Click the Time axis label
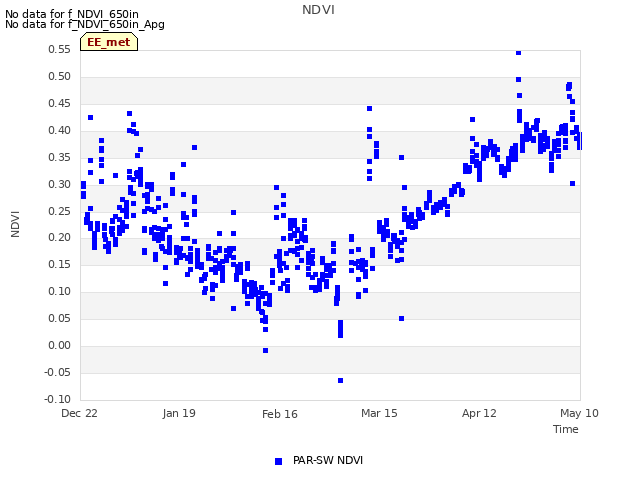 click(566, 429)
